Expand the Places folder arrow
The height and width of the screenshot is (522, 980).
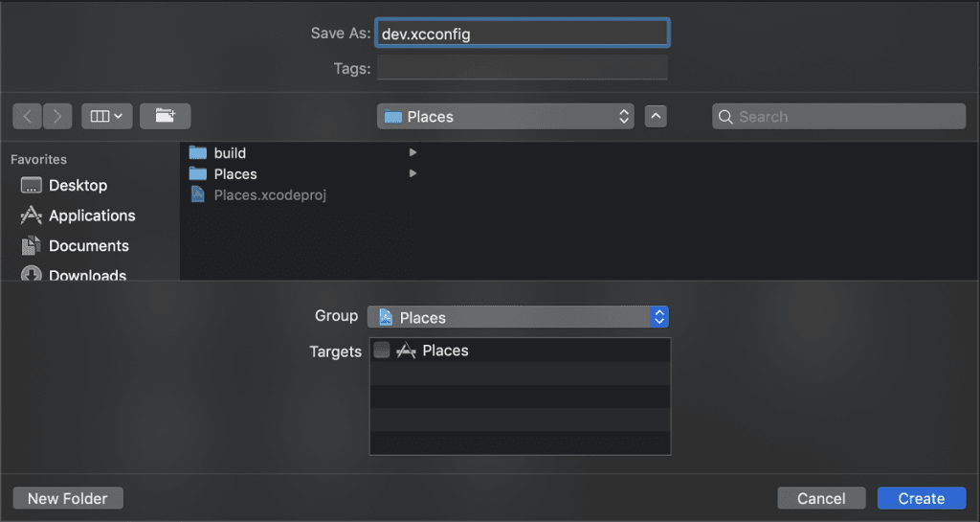[412, 173]
